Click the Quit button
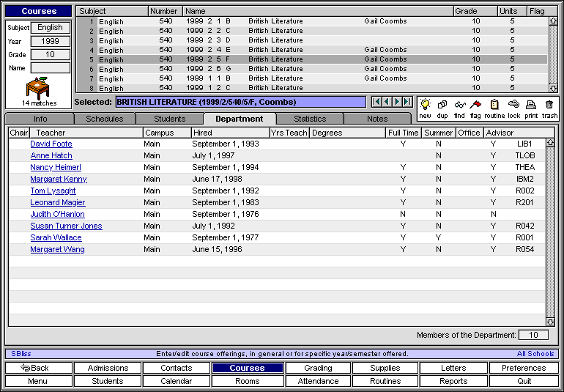The height and width of the screenshot is (392, 564). click(x=524, y=381)
